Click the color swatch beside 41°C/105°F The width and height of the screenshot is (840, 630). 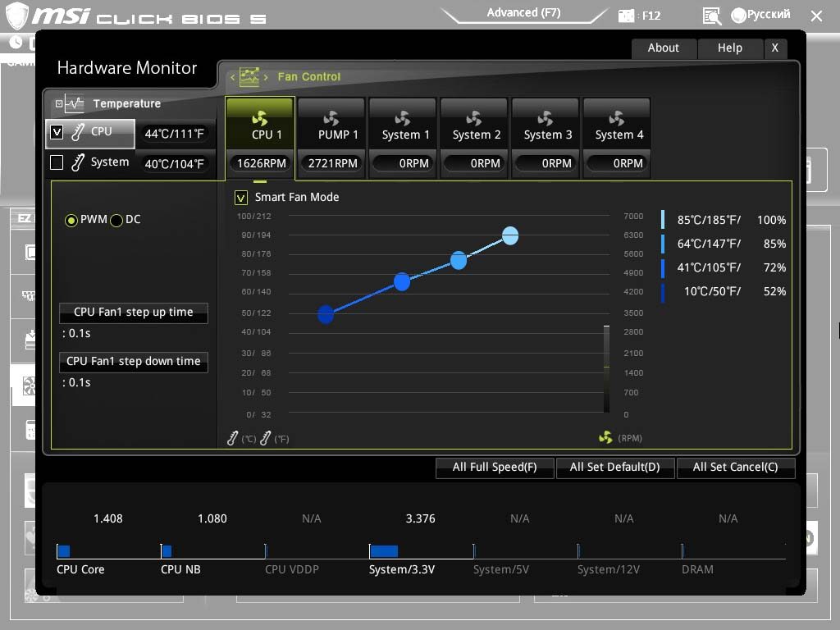tap(663, 268)
